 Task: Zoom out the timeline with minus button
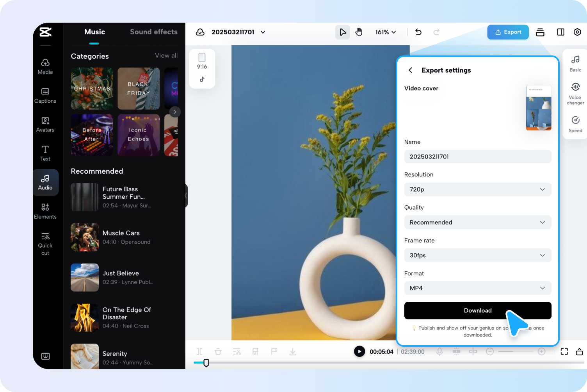[x=490, y=351]
